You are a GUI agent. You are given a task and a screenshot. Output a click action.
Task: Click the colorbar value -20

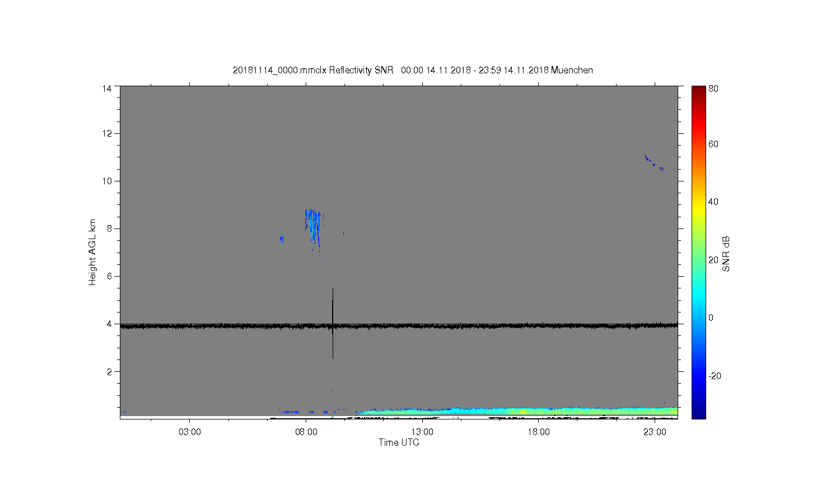coord(715,376)
